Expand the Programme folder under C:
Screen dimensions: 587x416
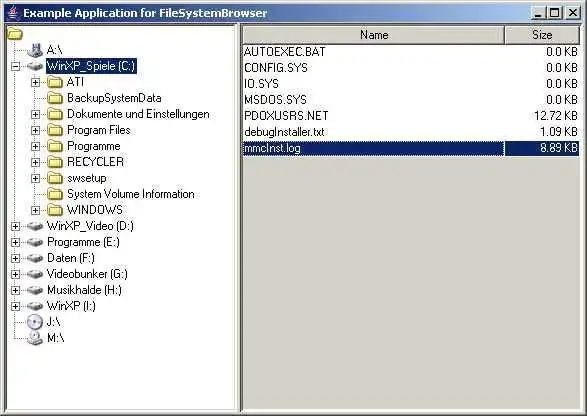(x=36, y=146)
